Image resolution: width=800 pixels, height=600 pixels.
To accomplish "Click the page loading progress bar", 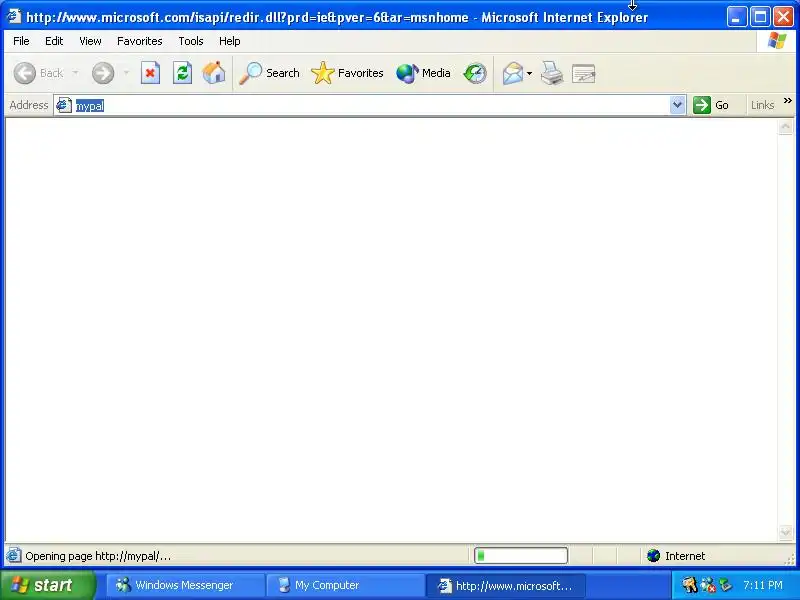I will [521, 556].
